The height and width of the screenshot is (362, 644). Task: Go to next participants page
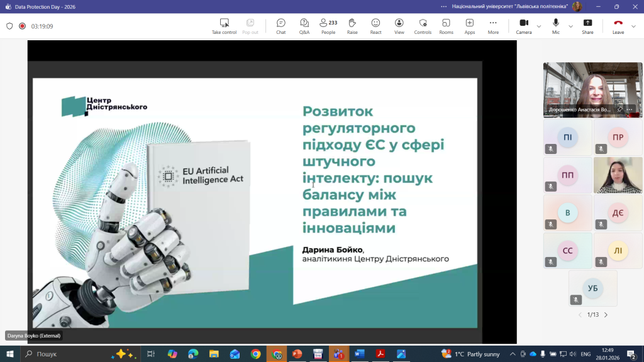click(x=606, y=315)
